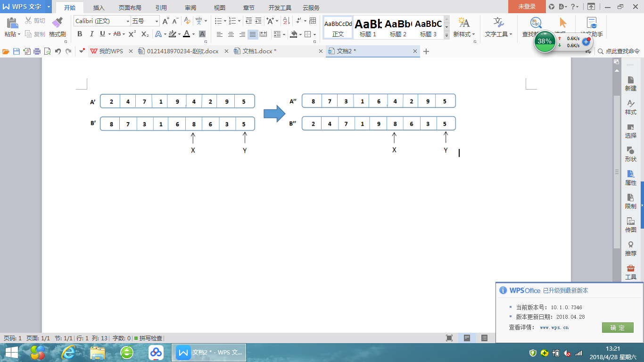Image resolution: width=644 pixels, height=362 pixels.
Task: Expand numbered list style dropdown
Action: pyautogui.click(x=239, y=21)
